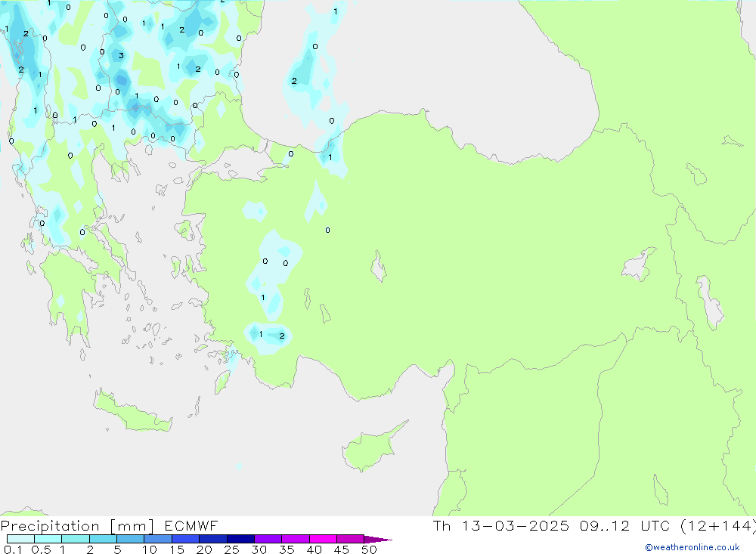Click the 20–25 mm legend color swatch

212,539
